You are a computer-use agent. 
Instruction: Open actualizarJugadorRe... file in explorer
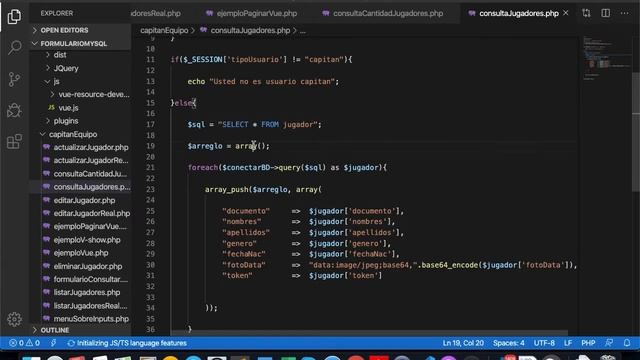click(x=91, y=160)
